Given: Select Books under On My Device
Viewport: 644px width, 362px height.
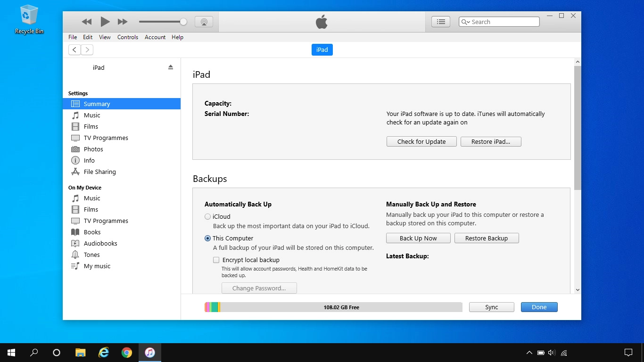Looking at the screenshot, I should coord(92,232).
